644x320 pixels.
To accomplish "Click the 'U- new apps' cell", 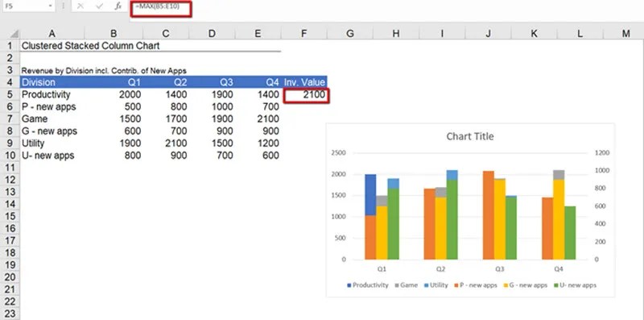I will (52, 156).
